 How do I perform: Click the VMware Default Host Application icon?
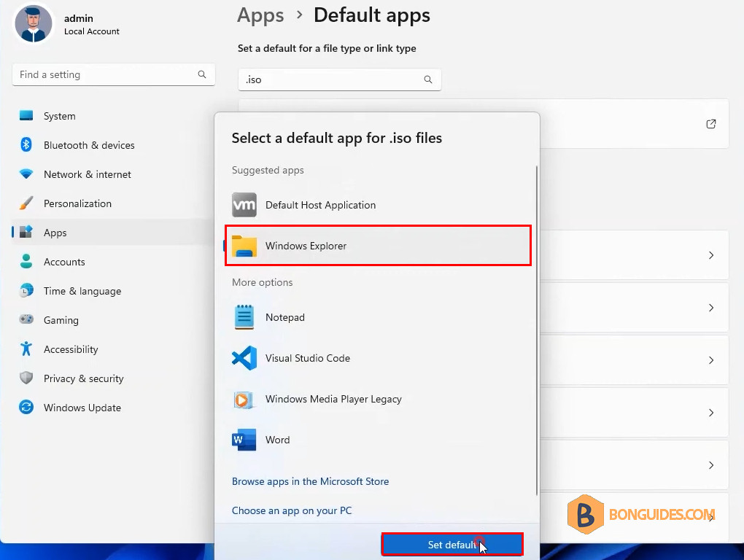click(x=244, y=205)
